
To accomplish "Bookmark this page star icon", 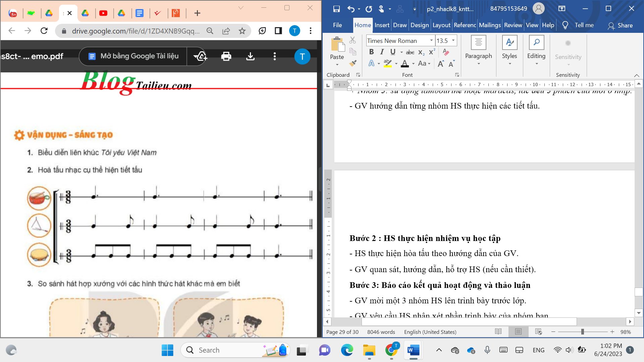I will point(242,31).
